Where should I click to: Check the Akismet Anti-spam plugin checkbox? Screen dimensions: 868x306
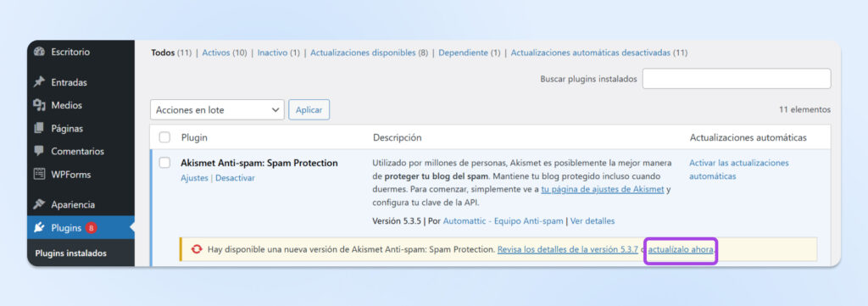coord(164,163)
